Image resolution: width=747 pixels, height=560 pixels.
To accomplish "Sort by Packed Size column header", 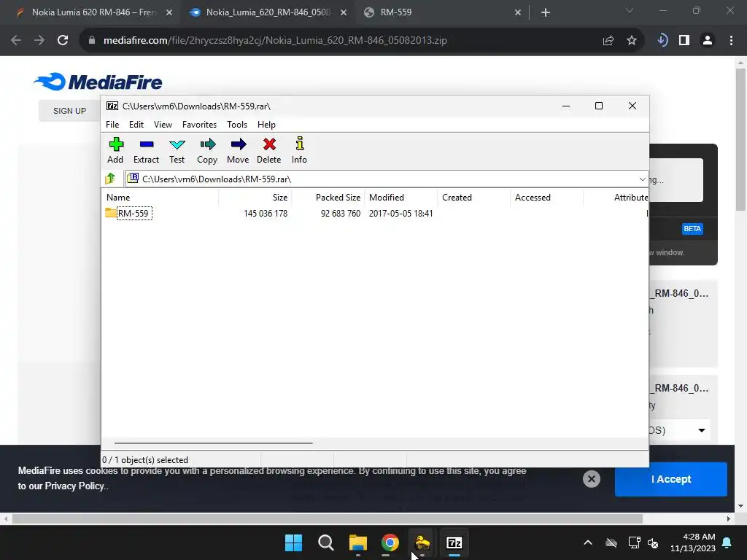I will 328,197.
